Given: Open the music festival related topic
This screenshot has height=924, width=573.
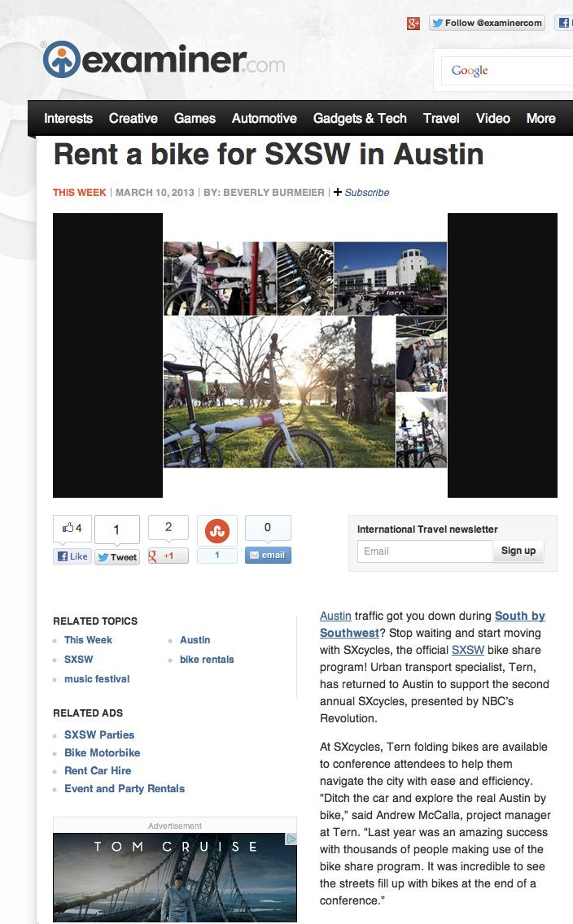Looking at the screenshot, I should click(97, 679).
